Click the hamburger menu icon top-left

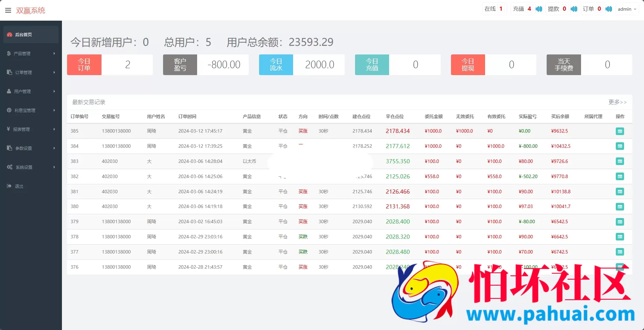tap(8, 10)
